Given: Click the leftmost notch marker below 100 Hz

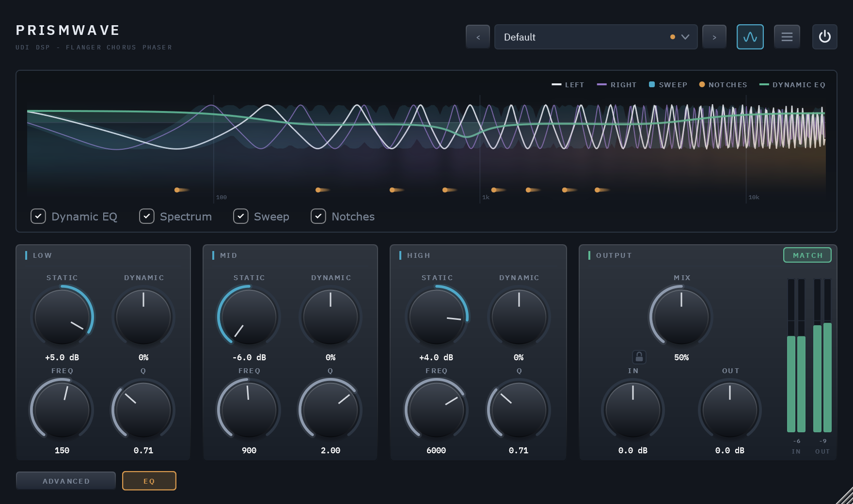Looking at the screenshot, I should point(177,190).
